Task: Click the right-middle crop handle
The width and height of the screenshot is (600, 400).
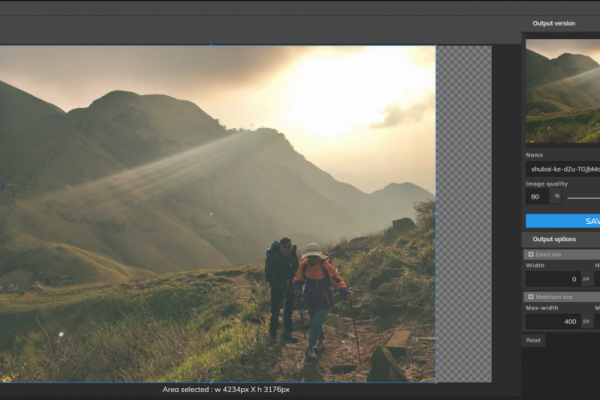Action: (x=436, y=214)
